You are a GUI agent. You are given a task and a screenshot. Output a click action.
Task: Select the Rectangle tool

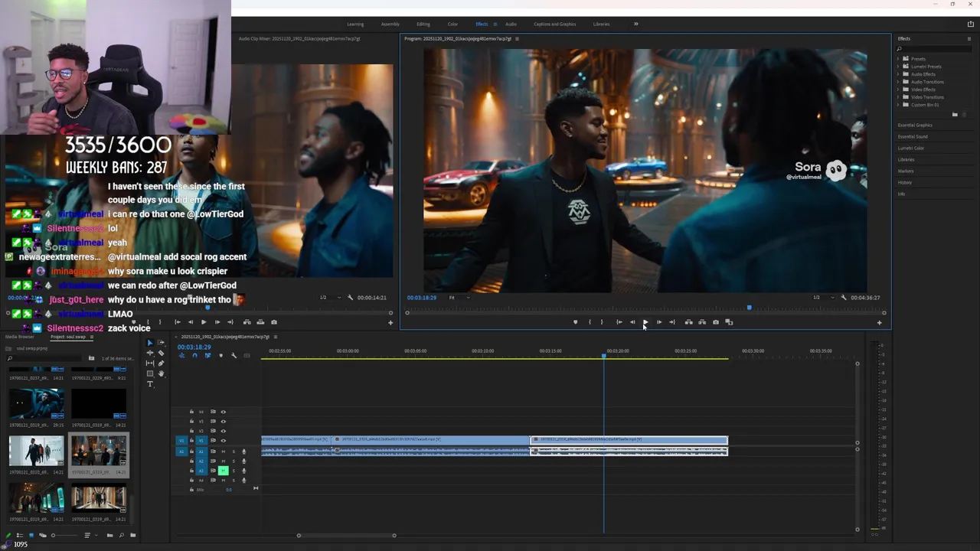pos(150,373)
